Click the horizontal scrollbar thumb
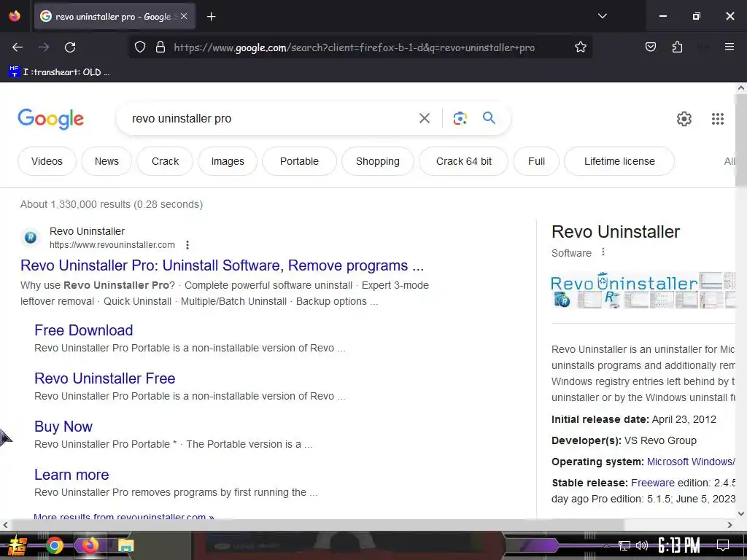Image resolution: width=747 pixels, height=560 pixels. click(318, 525)
